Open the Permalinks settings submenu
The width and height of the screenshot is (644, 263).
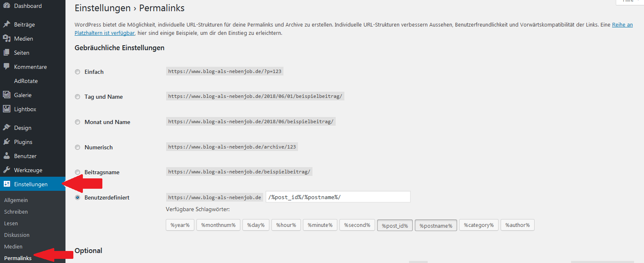pos(18,258)
